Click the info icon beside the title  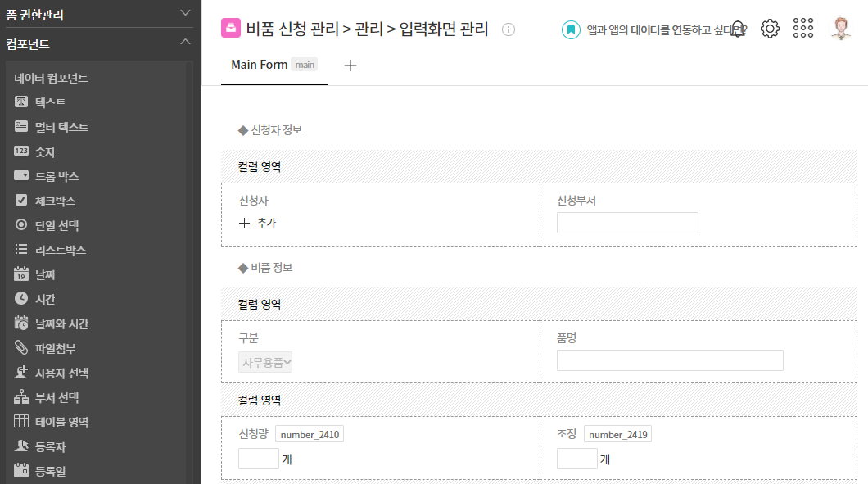pos(509,29)
